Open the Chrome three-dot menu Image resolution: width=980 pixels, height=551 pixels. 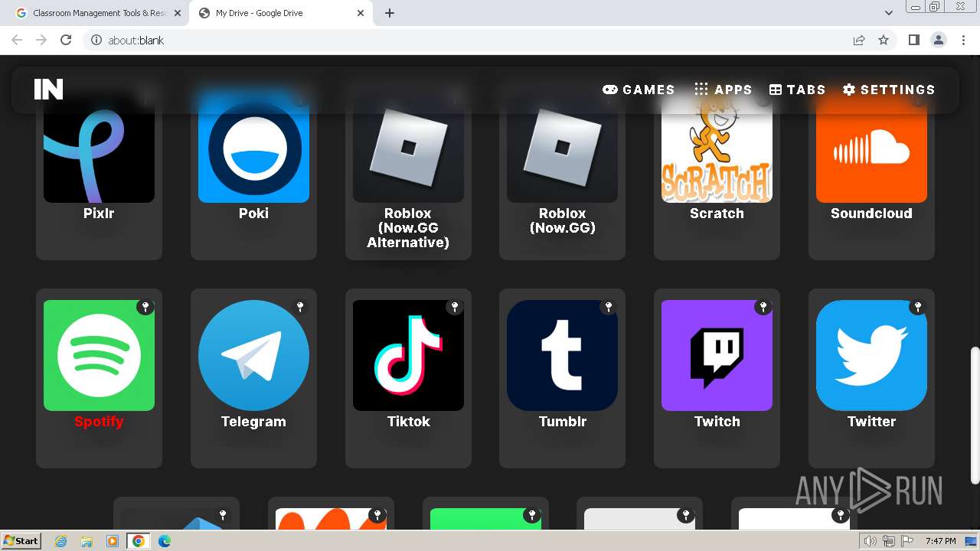click(x=963, y=40)
